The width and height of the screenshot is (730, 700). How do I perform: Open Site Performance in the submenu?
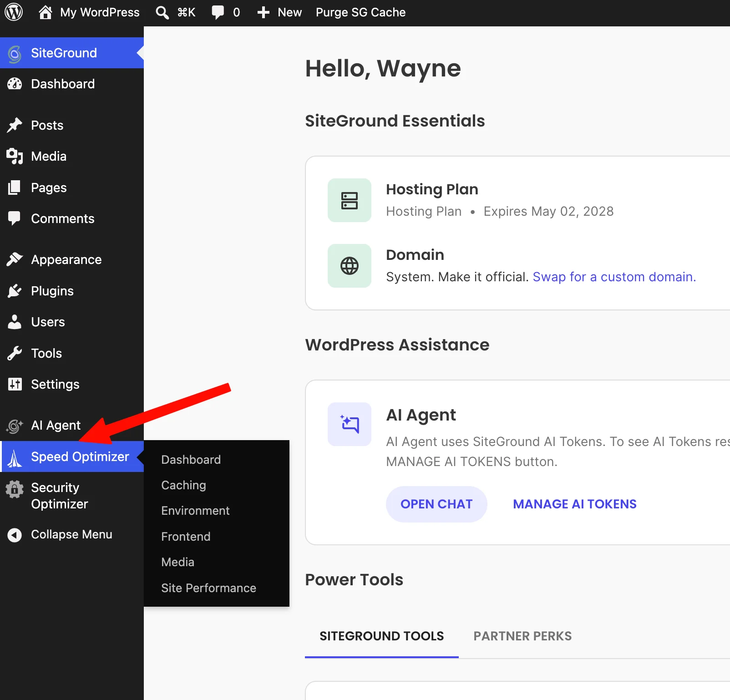click(208, 588)
